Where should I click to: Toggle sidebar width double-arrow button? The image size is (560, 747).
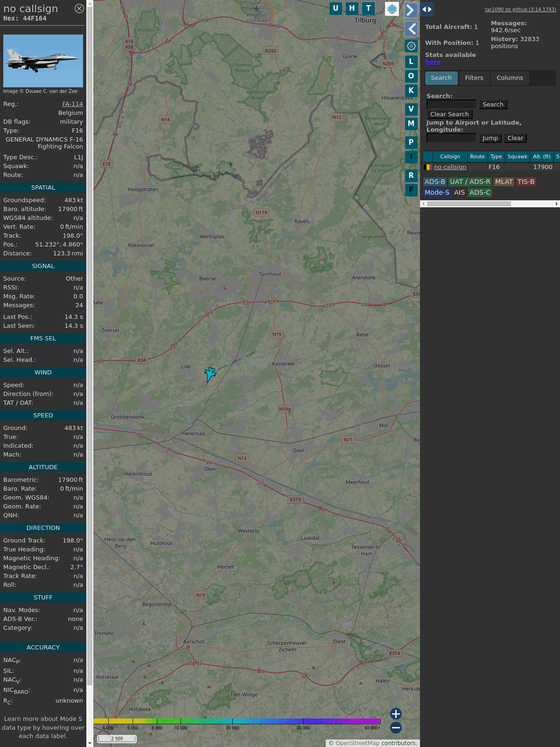427,9
